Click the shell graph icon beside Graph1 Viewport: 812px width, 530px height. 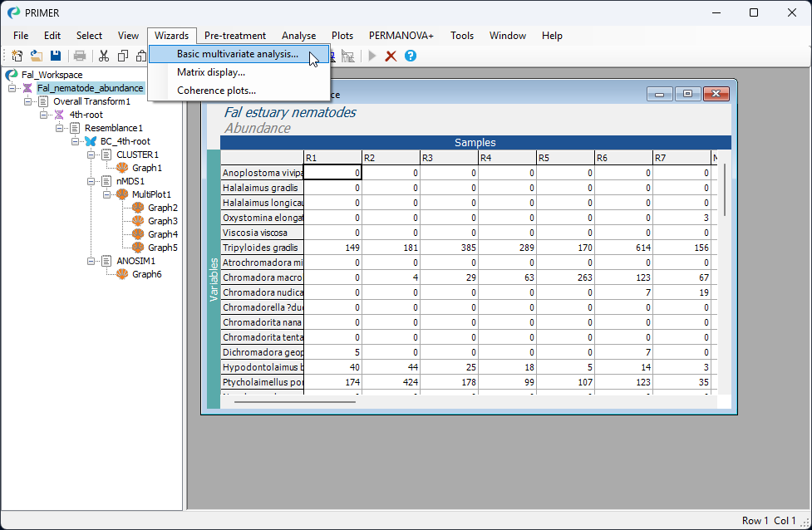123,168
